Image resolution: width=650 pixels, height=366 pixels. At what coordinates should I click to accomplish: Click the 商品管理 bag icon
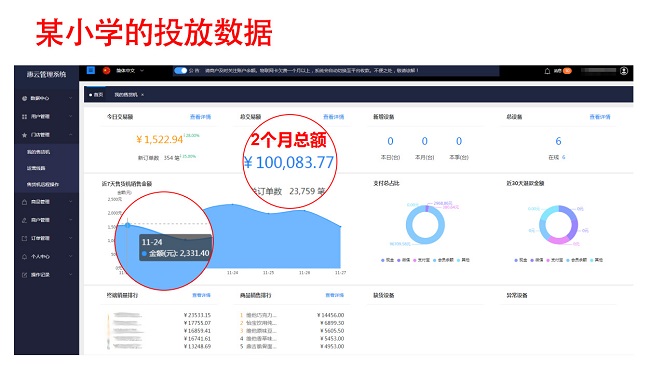[x=24, y=202]
